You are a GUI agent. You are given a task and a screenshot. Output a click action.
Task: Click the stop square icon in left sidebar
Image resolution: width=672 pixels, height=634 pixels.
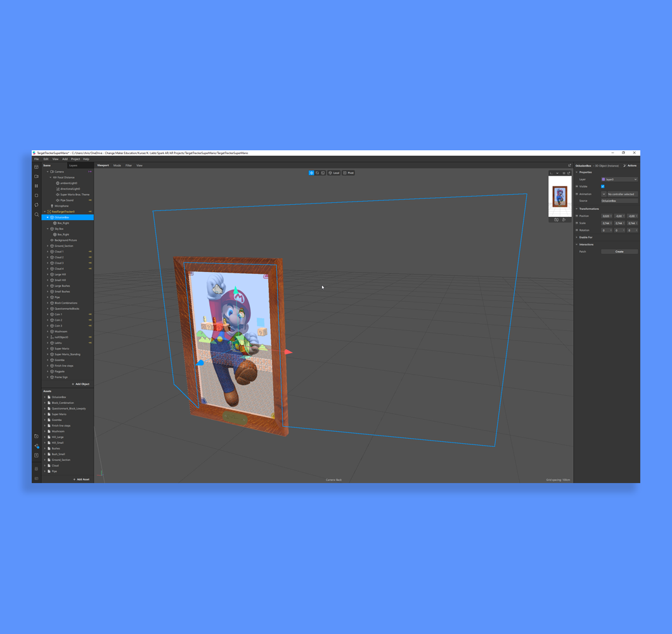(36, 195)
